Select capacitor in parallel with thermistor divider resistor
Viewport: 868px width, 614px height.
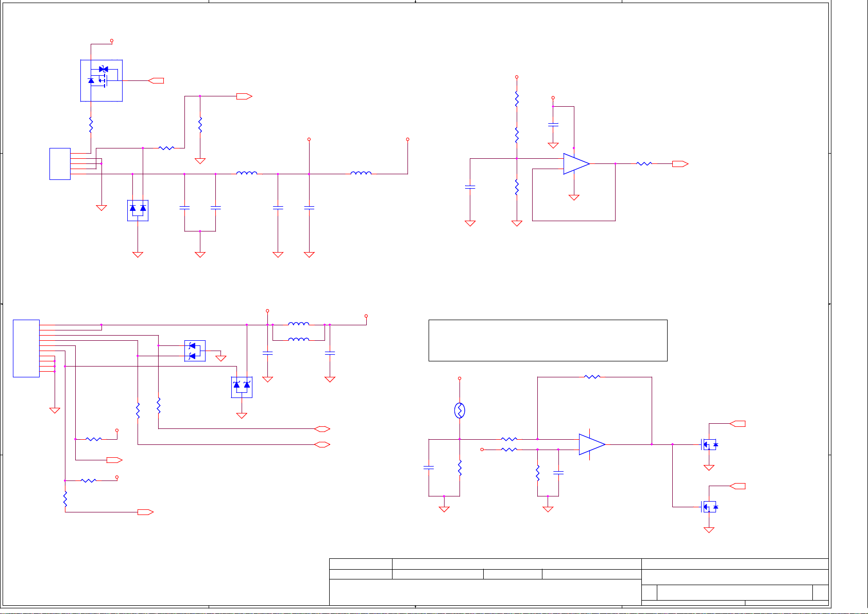[429, 468]
